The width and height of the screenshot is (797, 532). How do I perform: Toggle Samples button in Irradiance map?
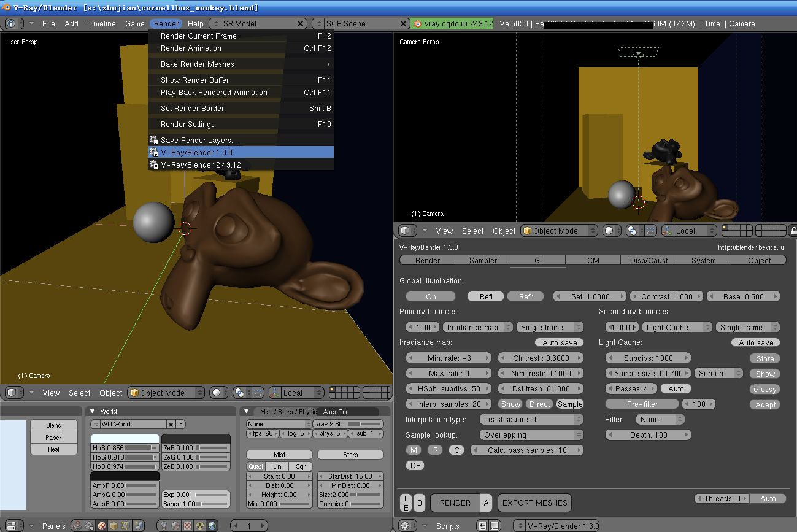(x=570, y=404)
